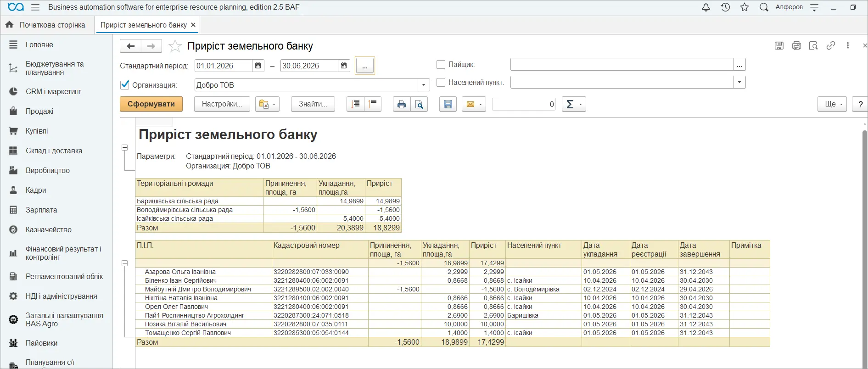The image size is (868, 369).
Task: Select the Азарова Ольга Іванівна cell
Action: [204, 272]
